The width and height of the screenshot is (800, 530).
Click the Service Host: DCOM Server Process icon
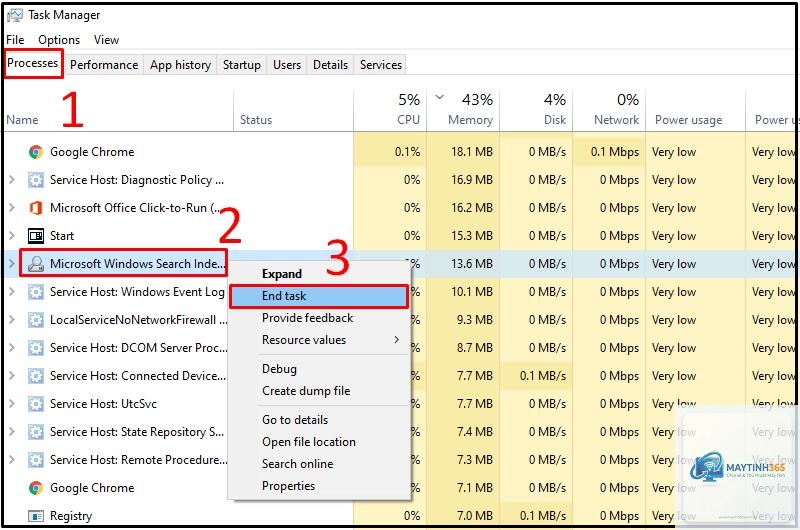(35, 348)
